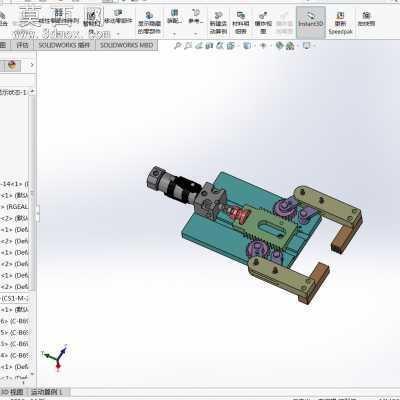400x400 pixels.
Task: Open the Bill of Materials tool
Action: [241, 23]
